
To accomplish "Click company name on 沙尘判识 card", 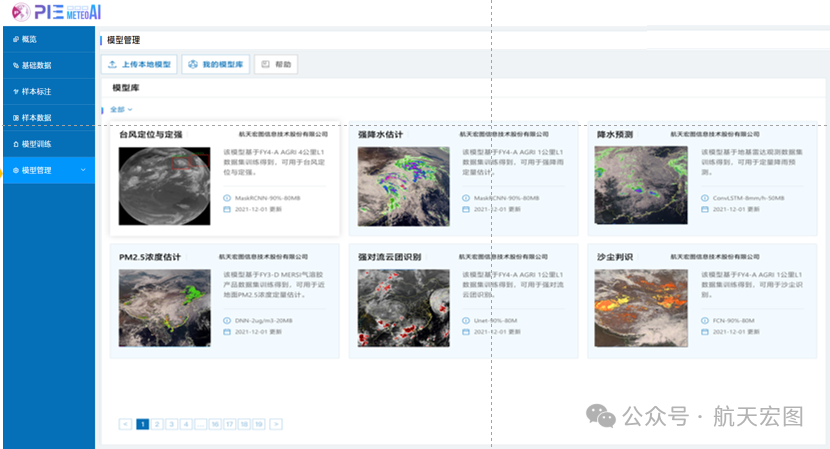I will 715,257.
